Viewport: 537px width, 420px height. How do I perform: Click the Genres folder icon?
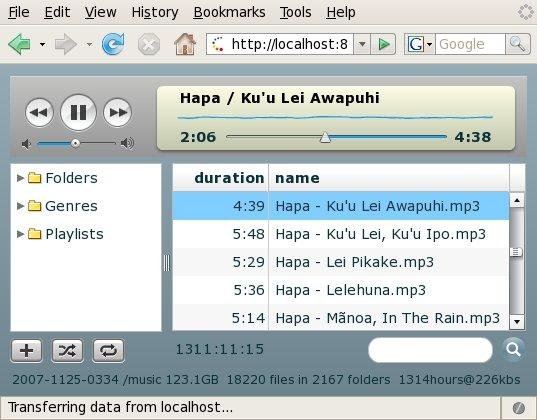(35, 206)
